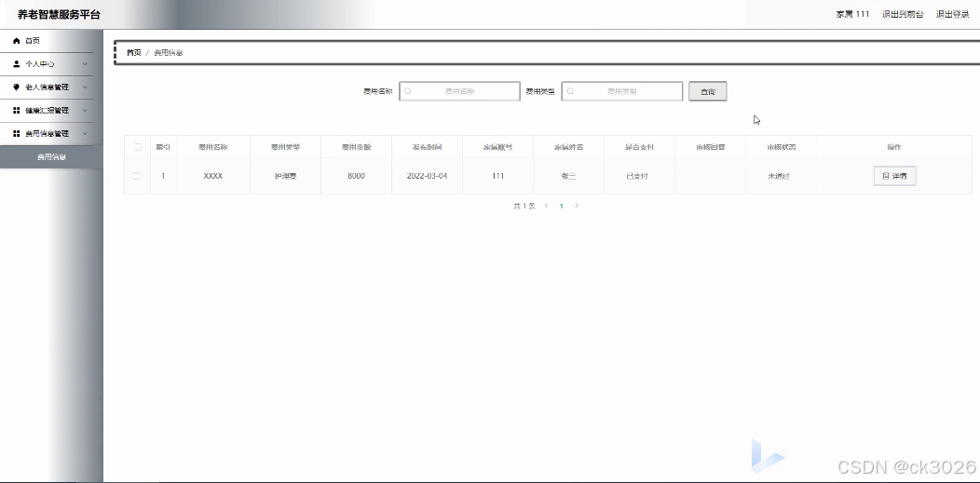Click the 家属 111 user label
The image size is (980, 483).
pyautogui.click(x=852, y=14)
